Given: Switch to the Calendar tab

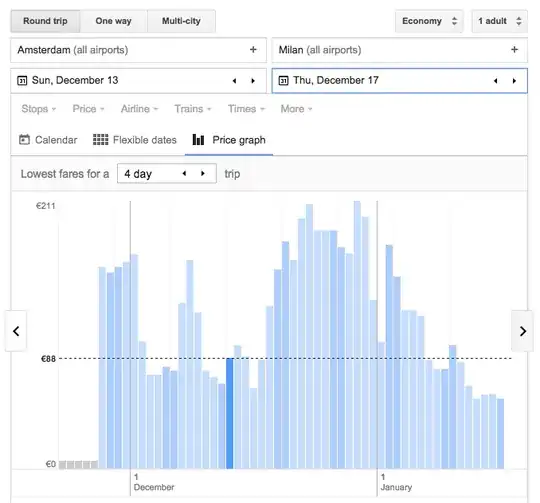Looking at the screenshot, I should point(48,140).
